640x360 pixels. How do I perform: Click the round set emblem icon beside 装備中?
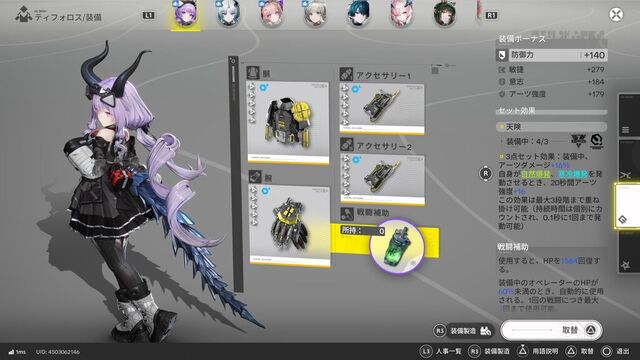click(x=597, y=141)
